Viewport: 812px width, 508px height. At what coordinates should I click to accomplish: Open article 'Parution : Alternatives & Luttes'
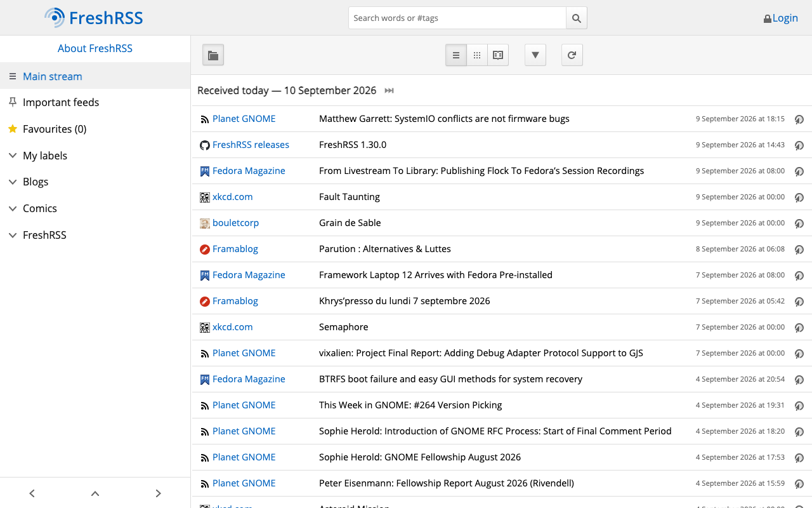click(x=385, y=249)
